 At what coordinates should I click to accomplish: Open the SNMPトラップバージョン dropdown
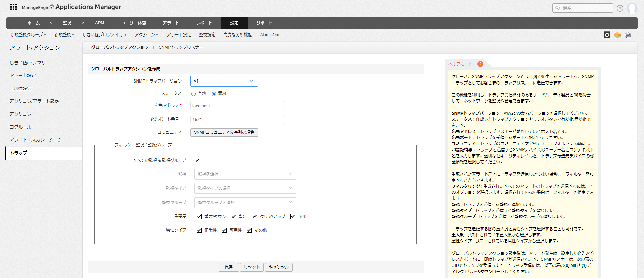click(224, 81)
